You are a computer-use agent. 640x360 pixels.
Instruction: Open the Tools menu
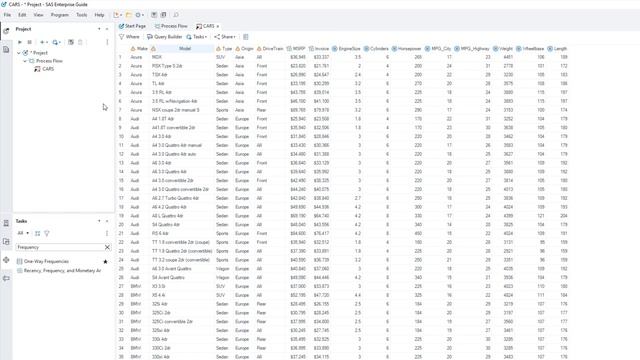(82, 15)
